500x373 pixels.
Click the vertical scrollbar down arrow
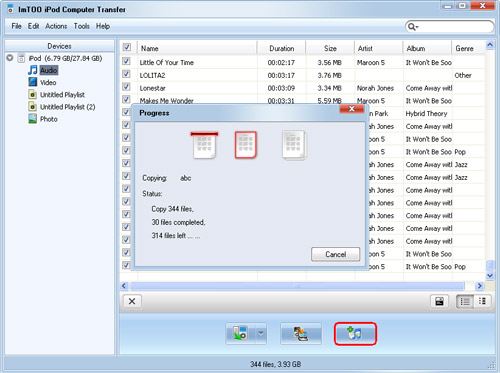(x=490, y=276)
